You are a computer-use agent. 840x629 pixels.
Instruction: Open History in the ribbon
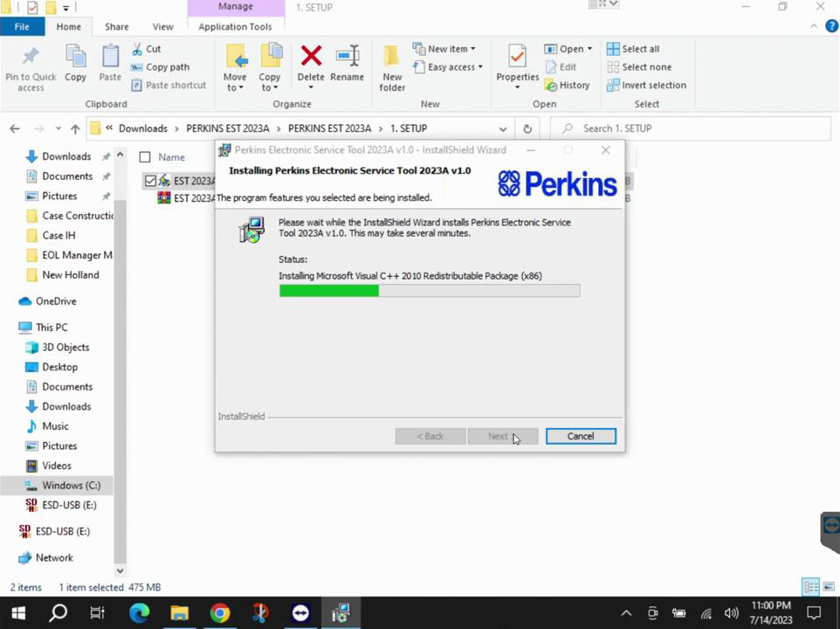point(567,86)
